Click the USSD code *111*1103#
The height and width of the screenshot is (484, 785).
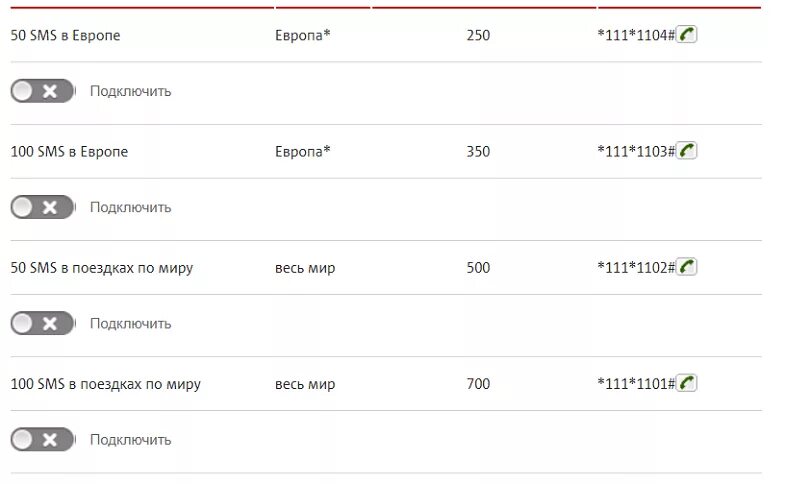pyautogui.click(x=636, y=151)
